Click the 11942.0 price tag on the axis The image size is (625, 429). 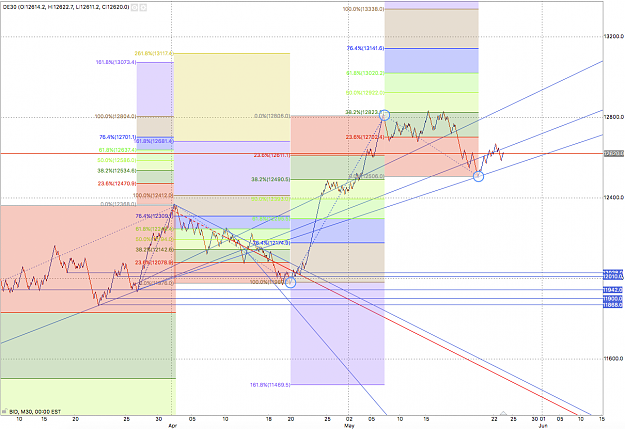tap(613, 290)
